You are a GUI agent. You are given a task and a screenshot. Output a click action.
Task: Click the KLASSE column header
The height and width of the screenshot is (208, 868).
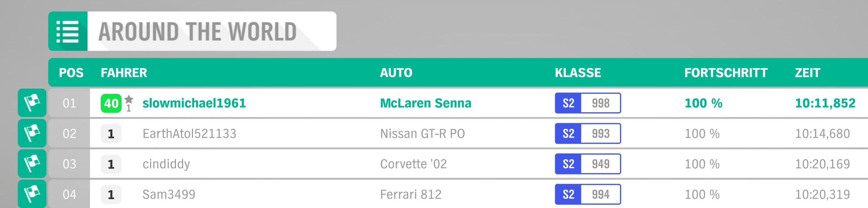point(578,73)
